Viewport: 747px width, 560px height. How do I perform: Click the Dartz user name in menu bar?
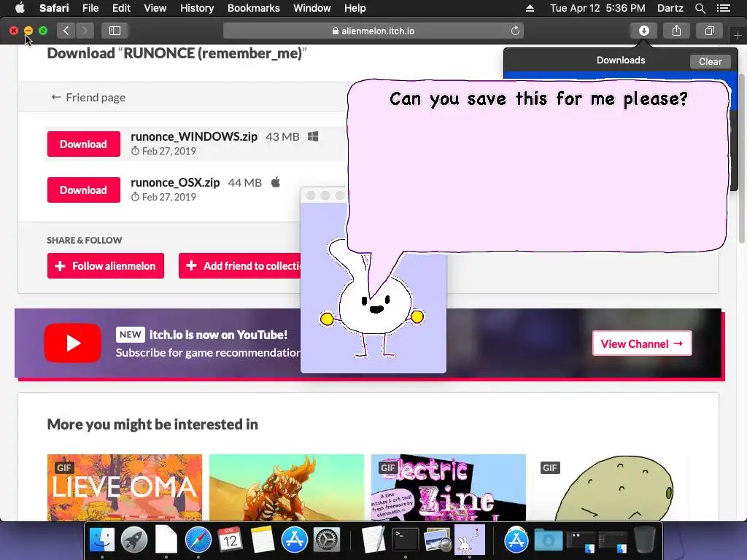(x=670, y=8)
